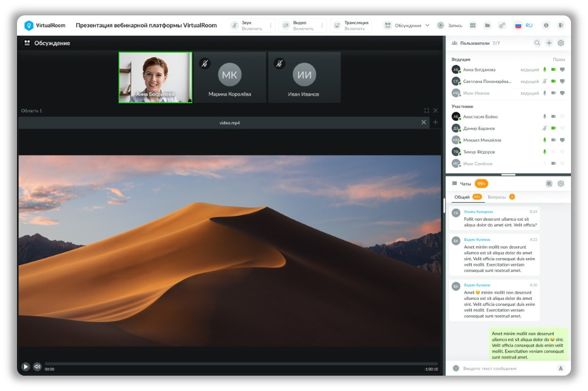588x391 pixels.
Task: Click the info icon in top bar
Action: (546, 25)
